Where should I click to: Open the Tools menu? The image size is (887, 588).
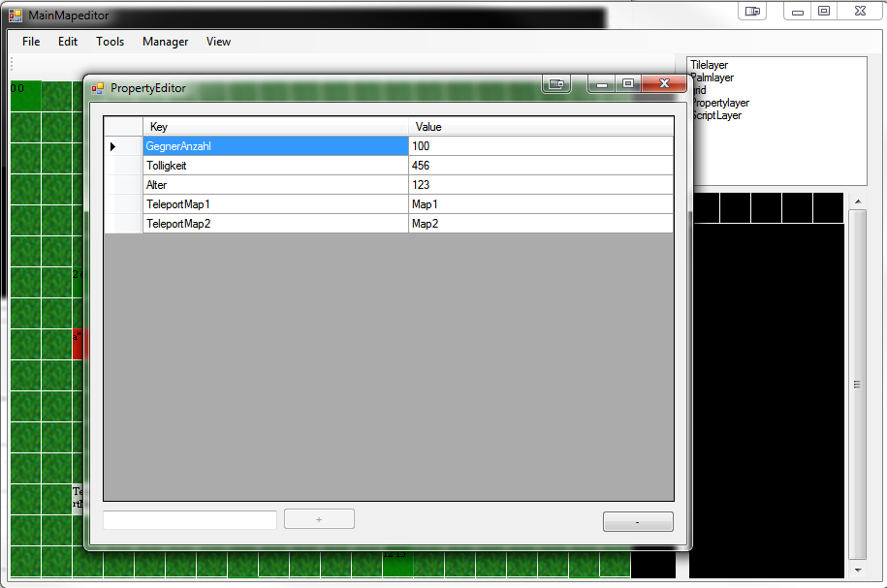tap(110, 42)
